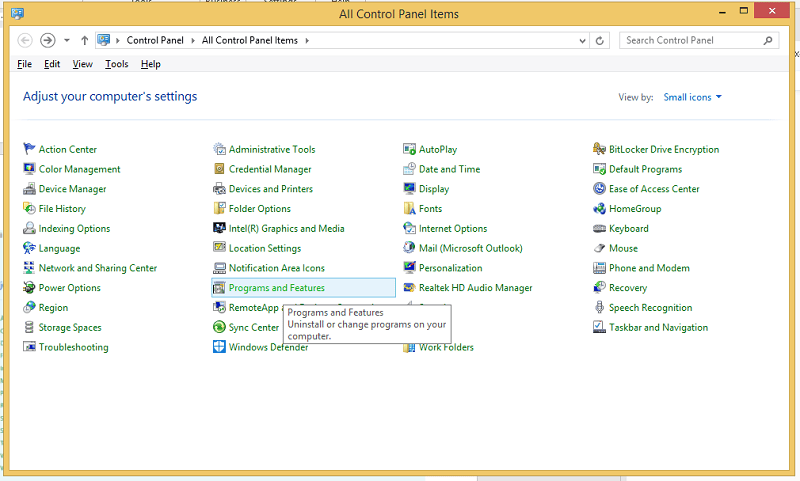Viewport: 800px width, 481px height.
Task: Open the recent locations dropdown beside Forward
Action: tap(67, 40)
